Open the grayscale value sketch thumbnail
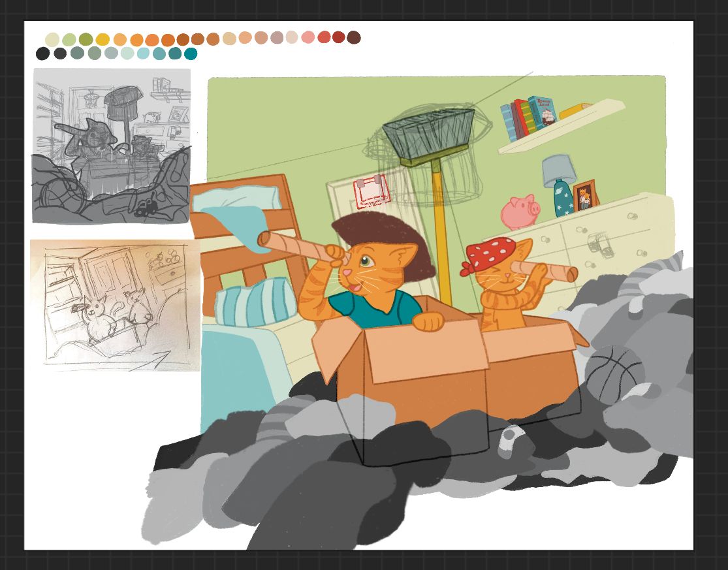 [x=112, y=146]
